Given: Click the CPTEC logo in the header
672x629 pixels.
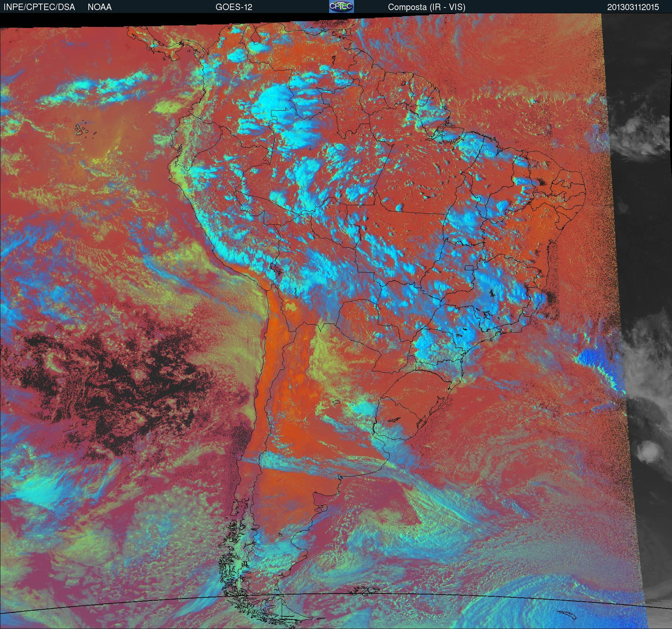Looking at the screenshot, I should pyautogui.click(x=341, y=6).
